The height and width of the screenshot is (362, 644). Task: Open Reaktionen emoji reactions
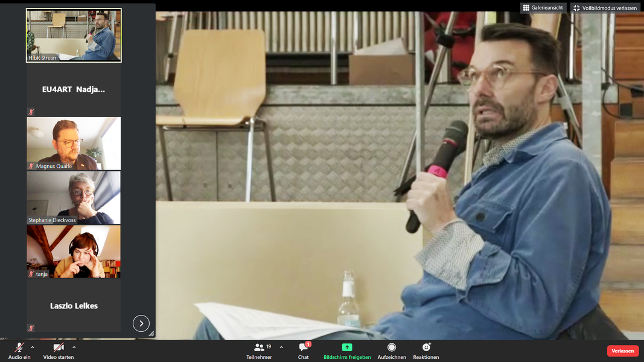426,348
